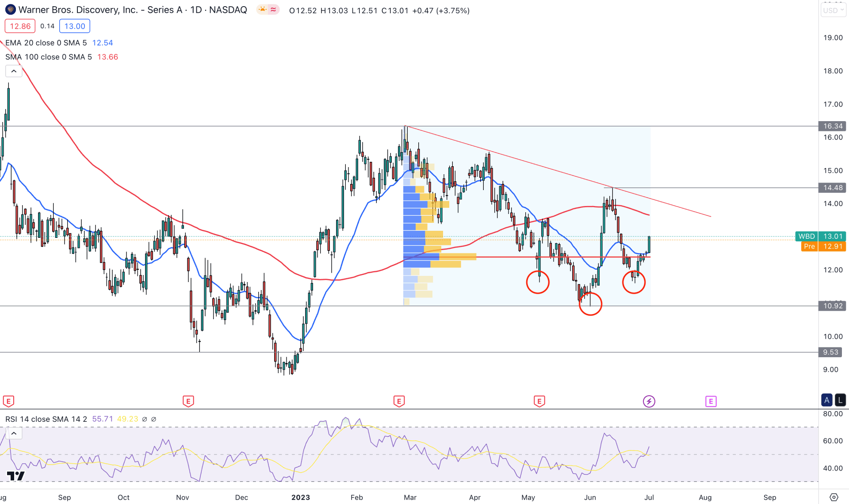Click the OHLC change text +0.47 (+3.75%)
Screen dimensions: 849x504
point(441,11)
